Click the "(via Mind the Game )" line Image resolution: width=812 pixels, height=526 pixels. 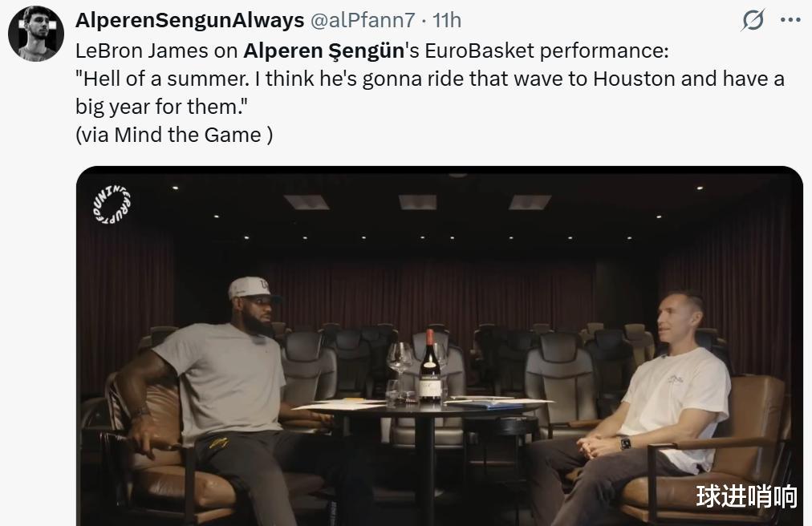[x=174, y=135]
